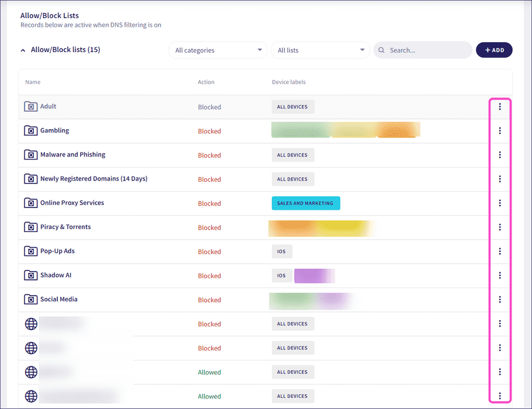Click the kebab icon beside Piracy & Torrents
Image resolution: width=532 pixels, height=409 pixels.
500,227
